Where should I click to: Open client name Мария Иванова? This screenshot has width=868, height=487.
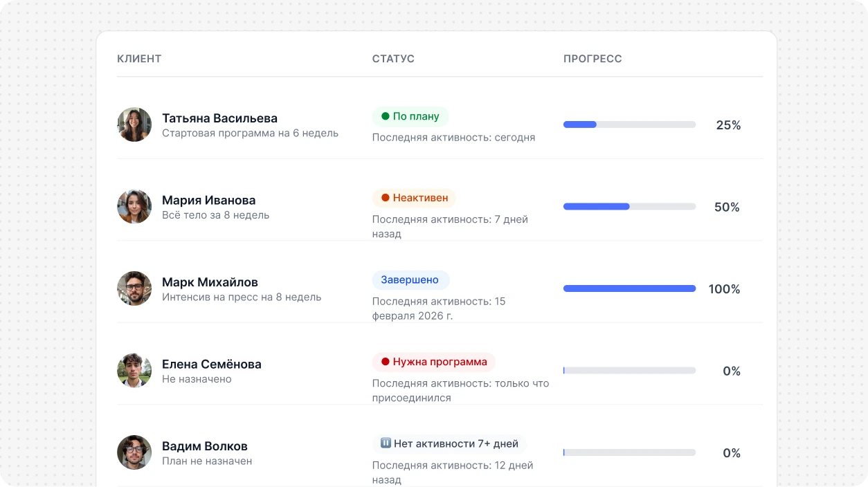209,200
